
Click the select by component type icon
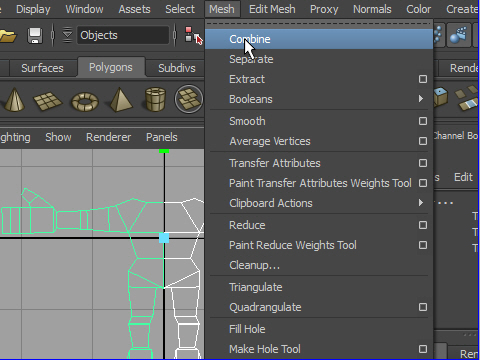coord(194,36)
